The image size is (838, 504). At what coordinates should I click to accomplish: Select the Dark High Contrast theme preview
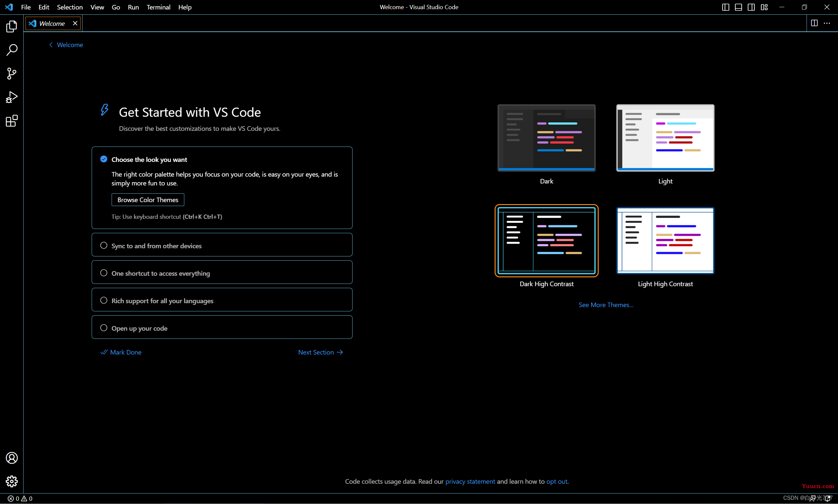click(546, 240)
